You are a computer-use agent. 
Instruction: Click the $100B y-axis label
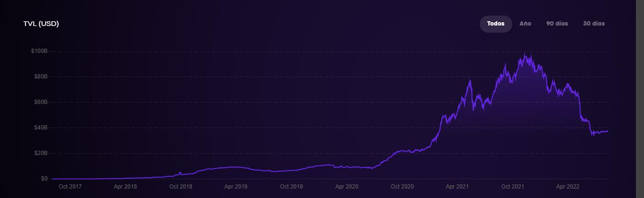click(x=39, y=51)
